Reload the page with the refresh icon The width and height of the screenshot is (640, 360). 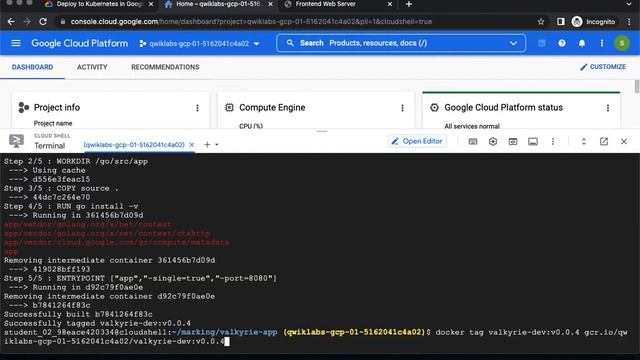tap(43, 22)
